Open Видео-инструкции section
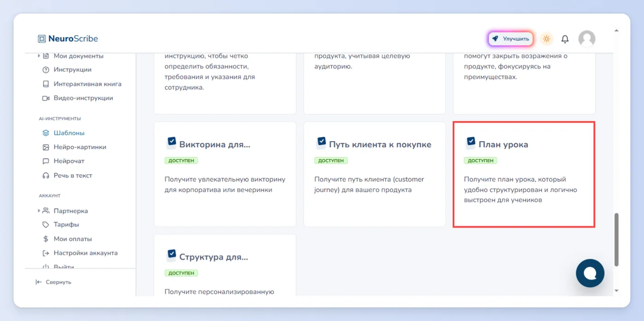644x321 pixels. [x=83, y=98]
